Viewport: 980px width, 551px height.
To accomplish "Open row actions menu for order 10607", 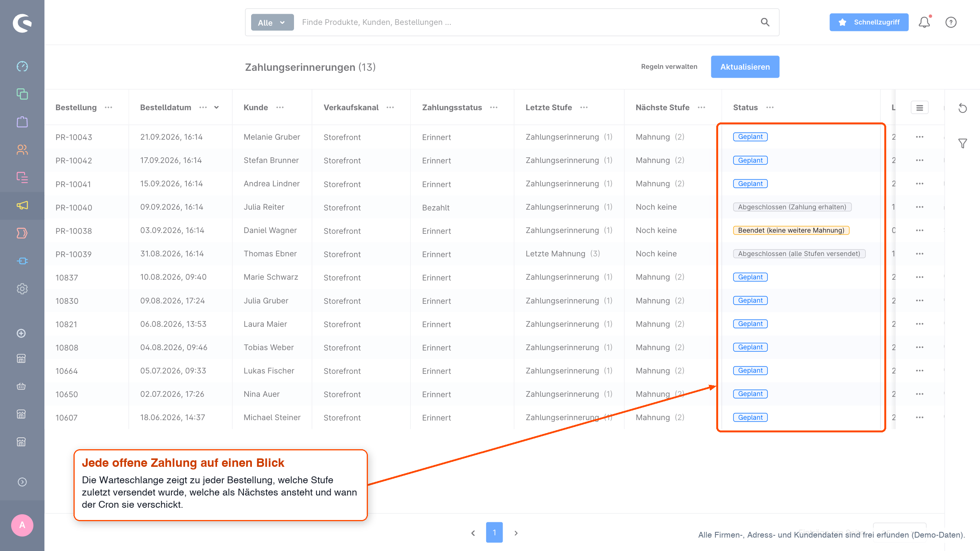I will point(920,417).
